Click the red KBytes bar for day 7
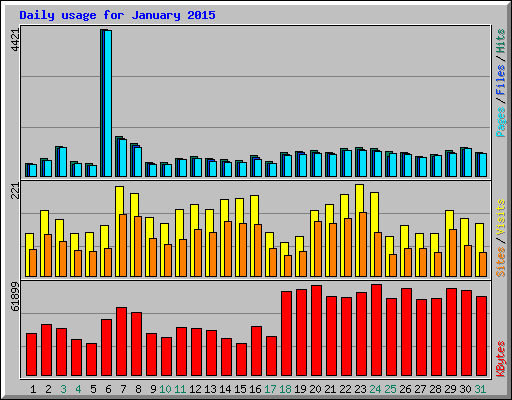Viewport: 512px width, 400px height. (121, 341)
